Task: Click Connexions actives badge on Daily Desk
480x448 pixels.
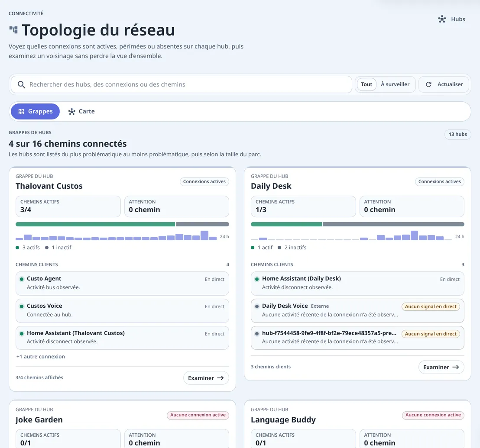Action: point(439,182)
